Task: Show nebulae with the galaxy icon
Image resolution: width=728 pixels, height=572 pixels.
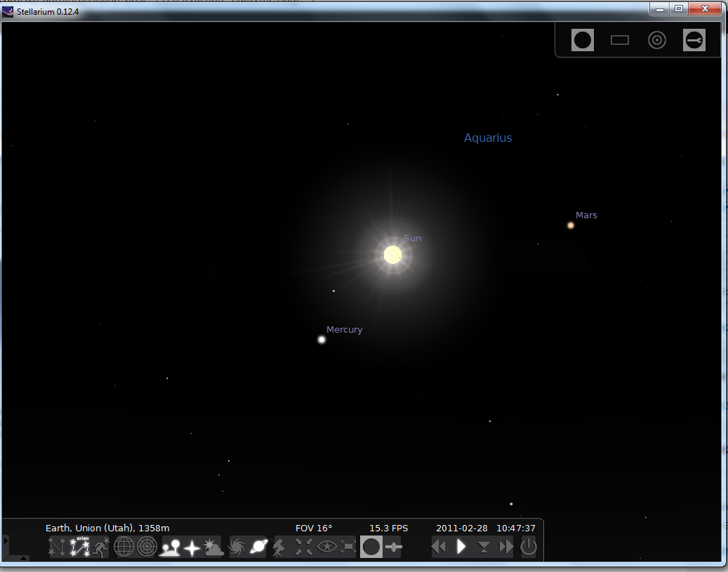Action: point(237,547)
